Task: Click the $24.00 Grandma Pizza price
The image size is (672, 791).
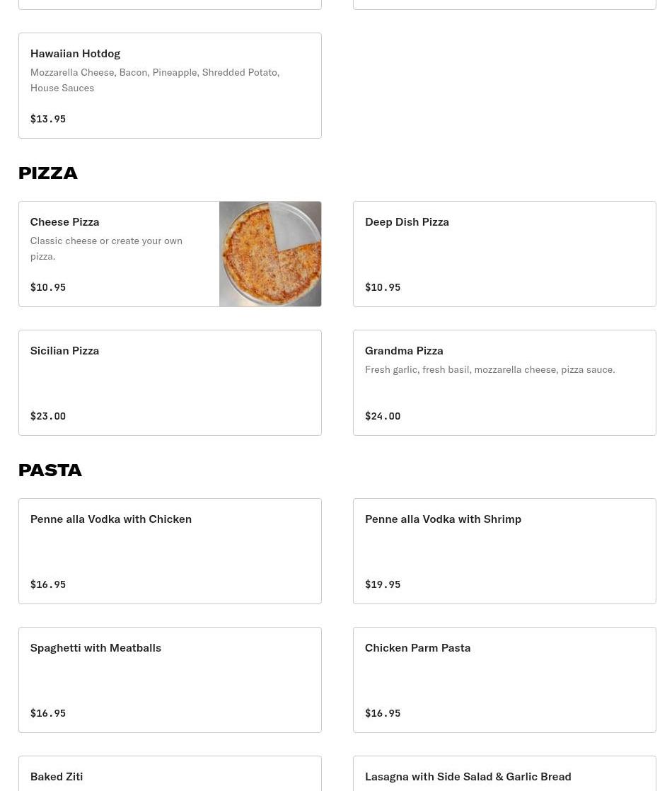Action: click(x=383, y=416)
